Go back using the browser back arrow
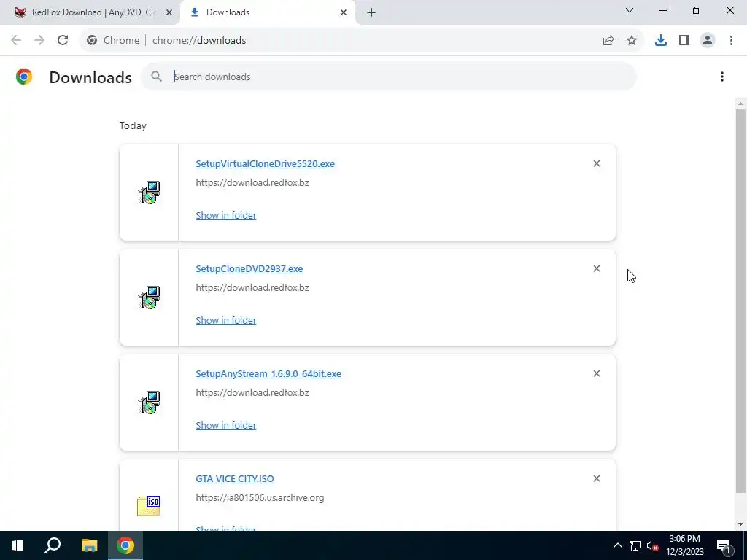 (x=16, y=41)
